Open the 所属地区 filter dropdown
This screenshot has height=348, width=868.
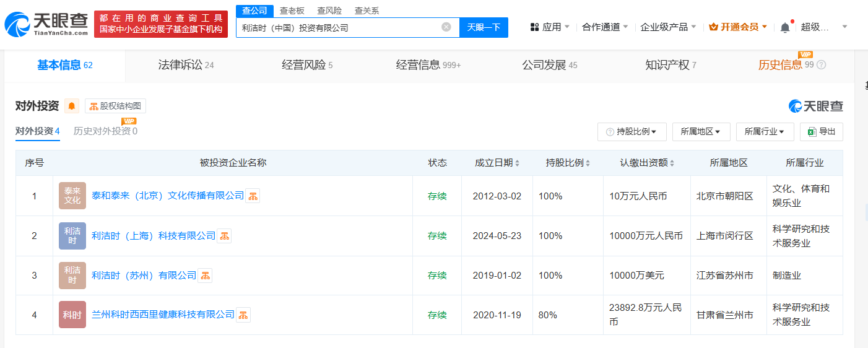701,132
